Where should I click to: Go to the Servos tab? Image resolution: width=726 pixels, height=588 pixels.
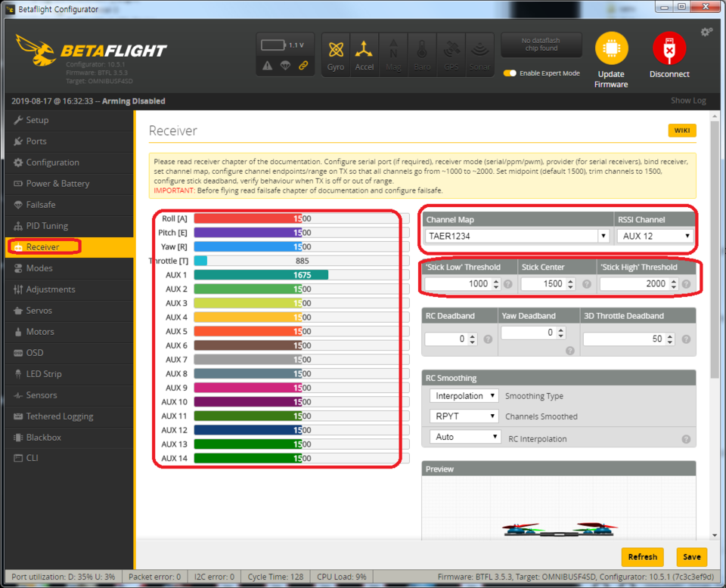tap(70, 311)
